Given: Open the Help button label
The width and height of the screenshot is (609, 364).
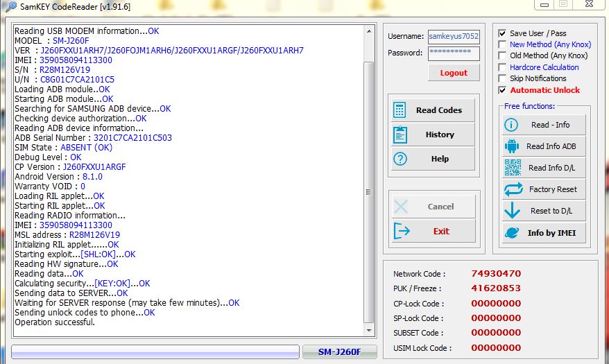Looking at the screenshot, I should coord(440,159).
